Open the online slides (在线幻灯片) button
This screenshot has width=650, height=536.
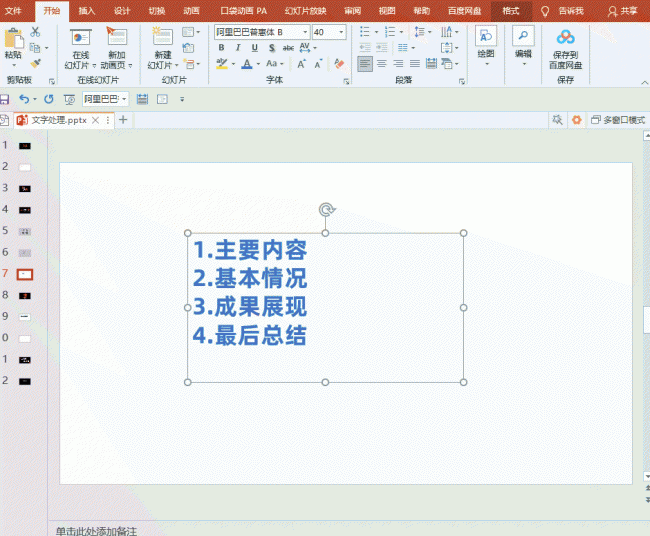[x=81, y=49]
